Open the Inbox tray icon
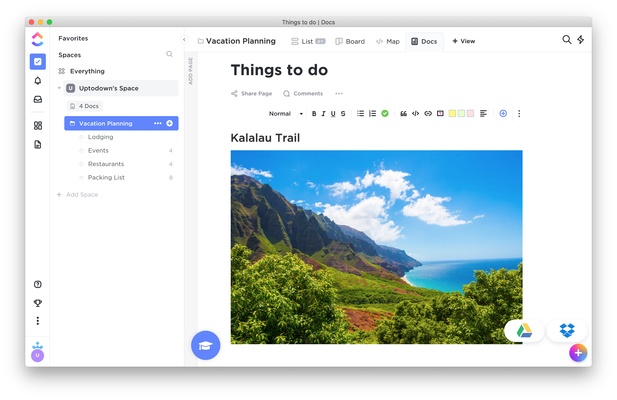Image resolution: width=617 pixels, height=400 pixels. pos(38,100)
